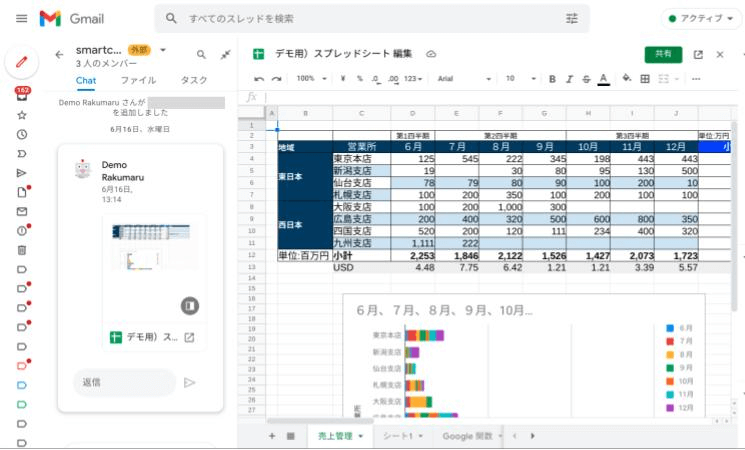Open the 123 number format dropdown
Image resolution: width=745 pixels, height=450 pixels.
pos(413,79)
